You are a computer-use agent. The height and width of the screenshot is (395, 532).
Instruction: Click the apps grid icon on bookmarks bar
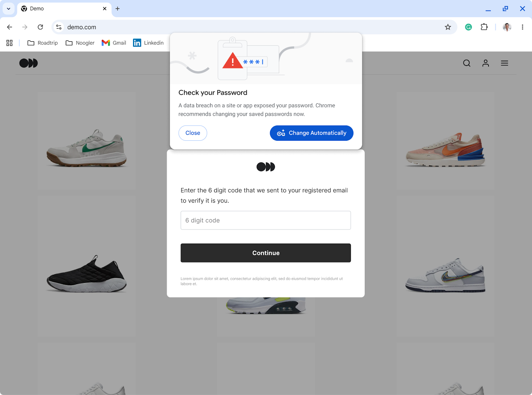pos(9,43)
